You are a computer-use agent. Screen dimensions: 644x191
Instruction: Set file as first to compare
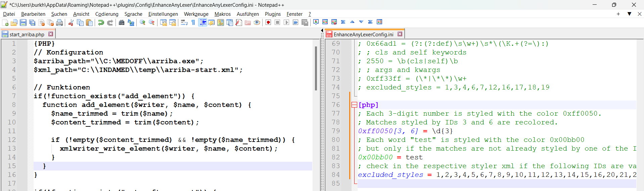coord(316,22)
